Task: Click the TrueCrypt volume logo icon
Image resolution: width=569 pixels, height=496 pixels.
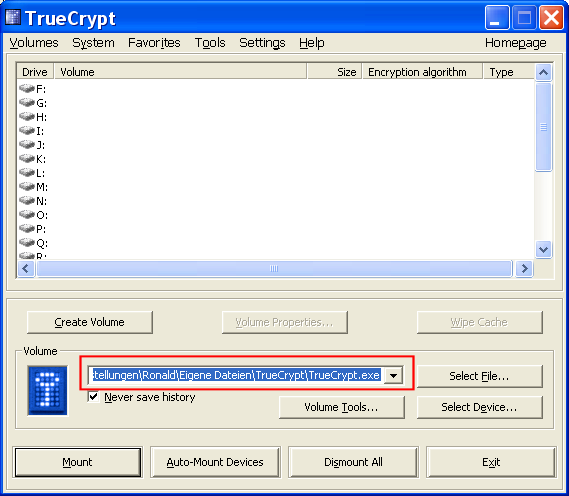Action: pyautogui.click(x=48, y=390)
